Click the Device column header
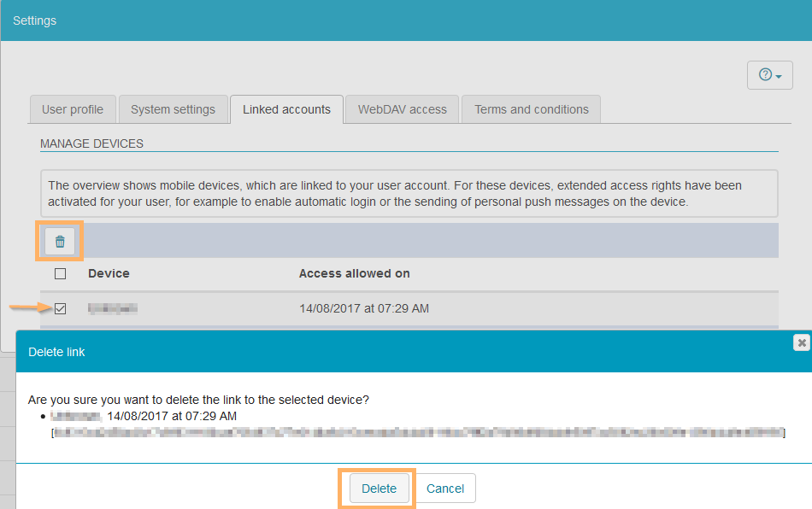This screenshot has height=509, width=812. click(x=109, y=274)
